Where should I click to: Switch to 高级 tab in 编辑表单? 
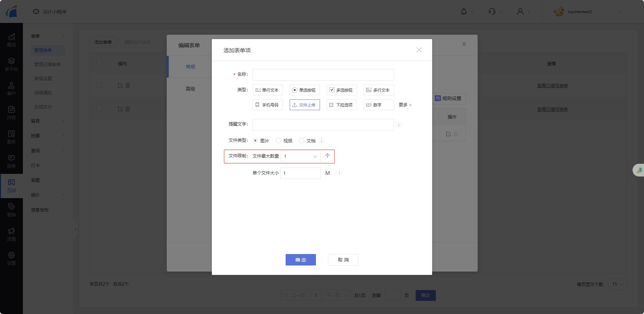190,89
